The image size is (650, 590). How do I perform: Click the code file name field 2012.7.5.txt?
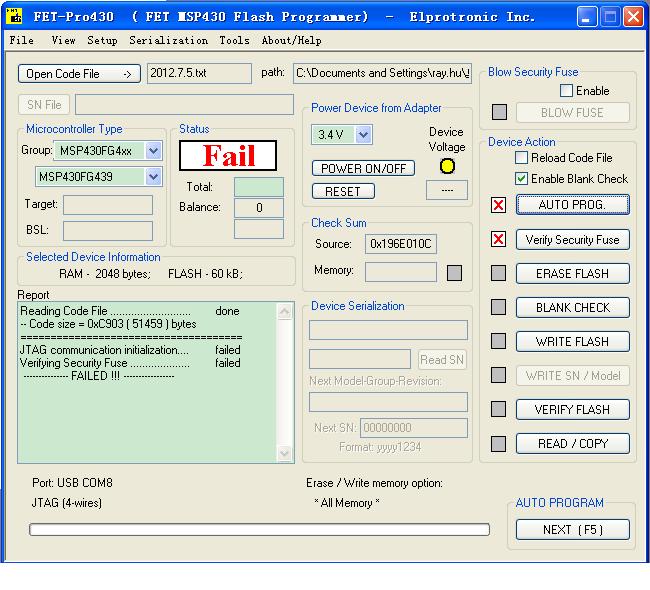(199, 73)
